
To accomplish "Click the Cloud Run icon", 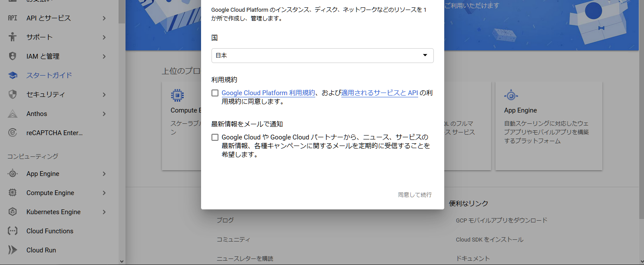I will point(13,250).
